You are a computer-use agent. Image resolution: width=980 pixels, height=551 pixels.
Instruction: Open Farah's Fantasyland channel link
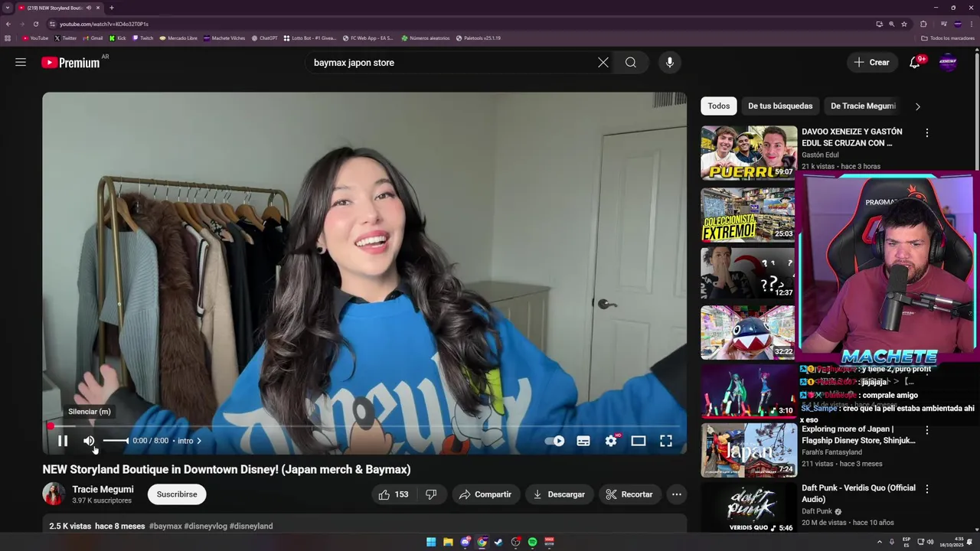pyautogui.click(x=831, y=452)
